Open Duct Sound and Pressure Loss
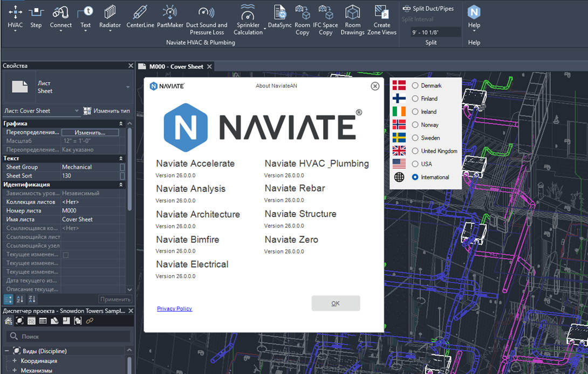Image resolution: width=588 pixels, height=374 pixels. [207, 21]
